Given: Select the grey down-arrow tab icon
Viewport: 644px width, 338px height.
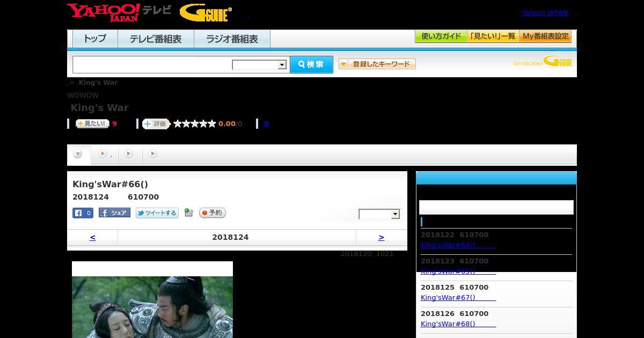Looking at the screenshot, I should tap(78, 155).
